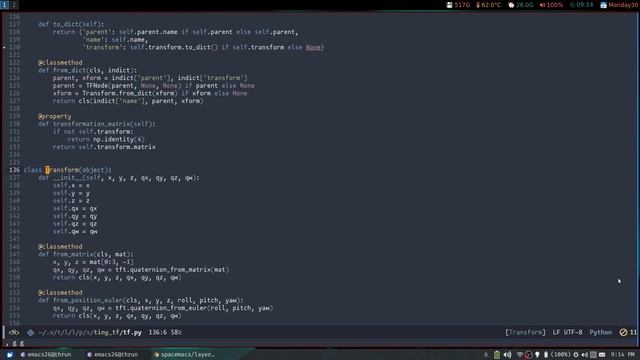This screenshot has width=640, height=360.
Task: Click the UTF-8 encoding indicator
Action: coord(573,332)
